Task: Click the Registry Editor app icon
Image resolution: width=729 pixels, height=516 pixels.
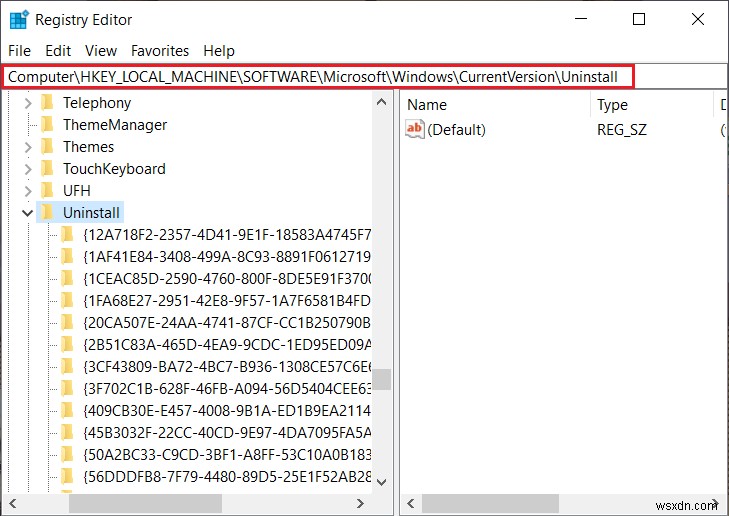Action: click(x=19, y=20)
